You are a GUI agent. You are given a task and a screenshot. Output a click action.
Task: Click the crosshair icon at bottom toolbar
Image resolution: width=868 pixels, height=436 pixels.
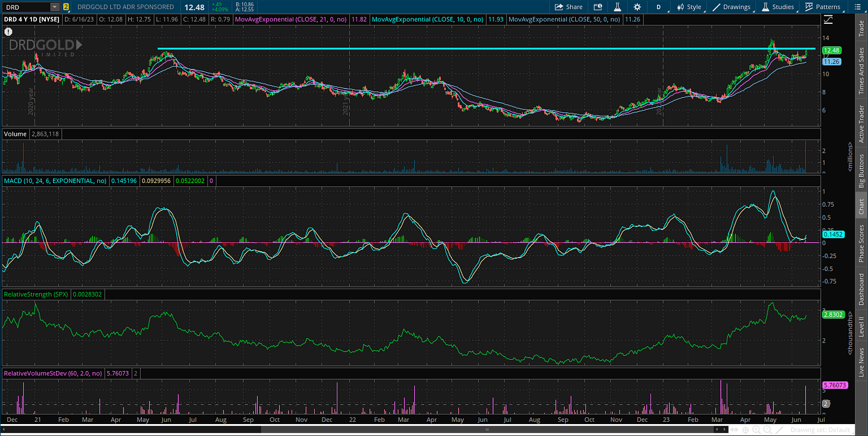click(x=745, y=429)
